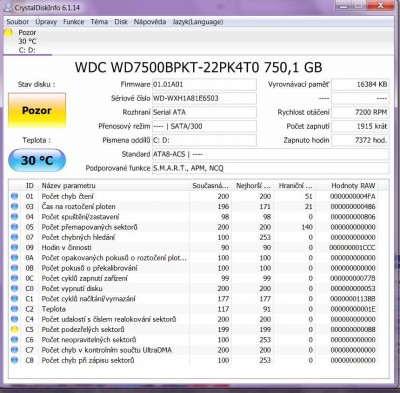The height and width of the screenshot is (393, 400).
Task: Click the serial number field WD-WXH1A81E6503
Action: tap(204, 98)
